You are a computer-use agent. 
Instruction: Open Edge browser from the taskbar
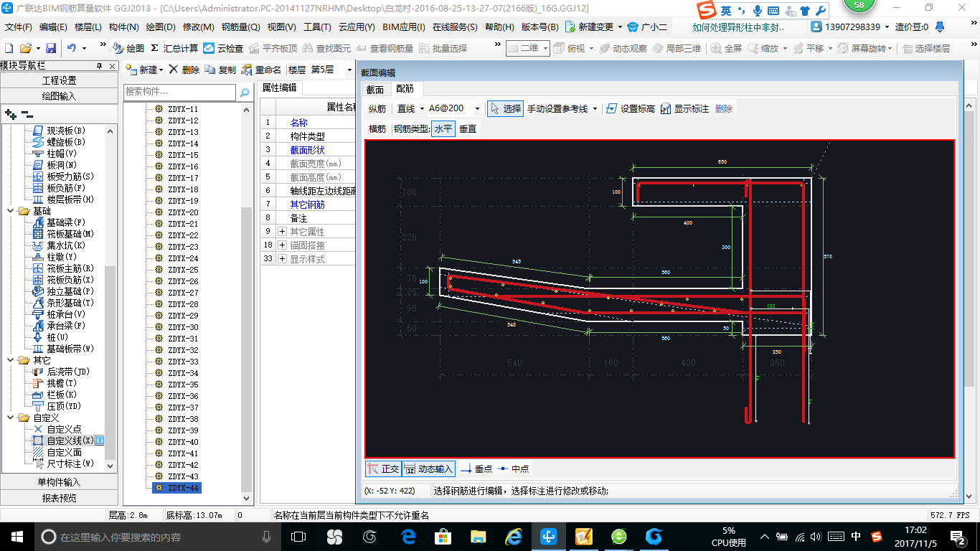click(409, 537)
